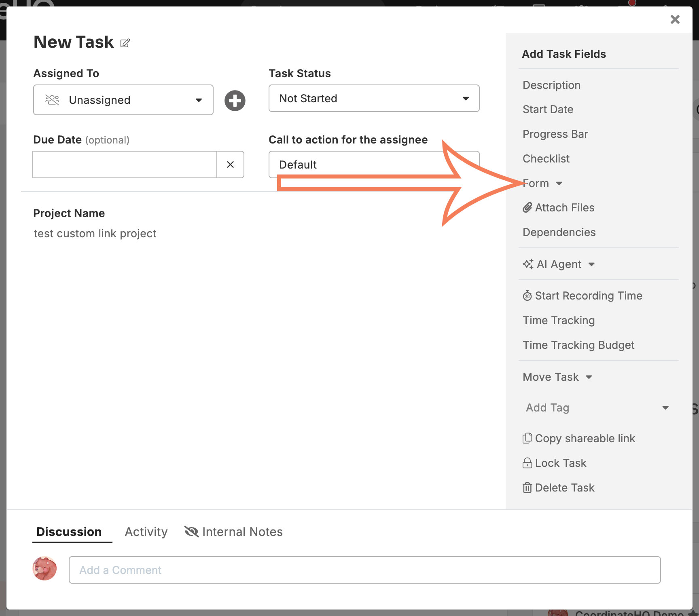Click the user avatar beside comment box

pyautogui.click(x=44, y=569)
